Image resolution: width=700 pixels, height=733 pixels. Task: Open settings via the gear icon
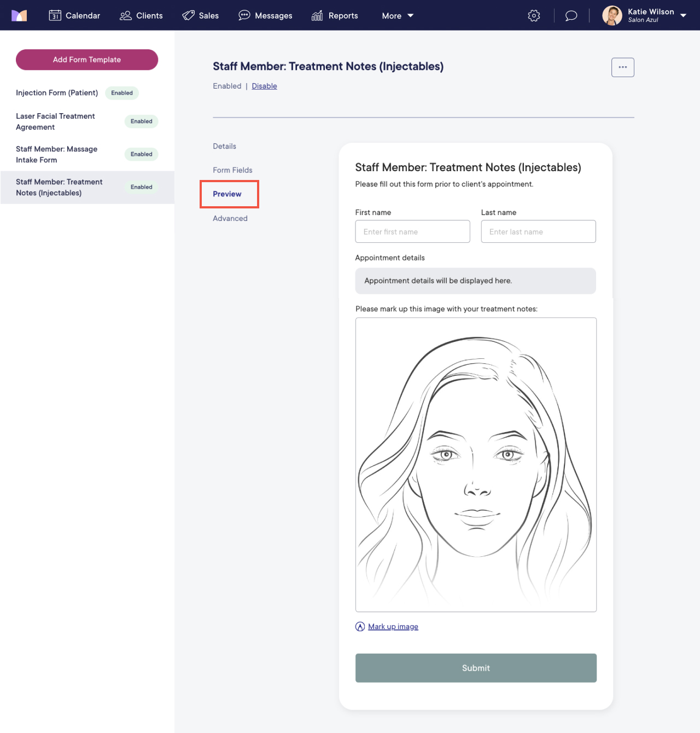(x=534, y=15)
